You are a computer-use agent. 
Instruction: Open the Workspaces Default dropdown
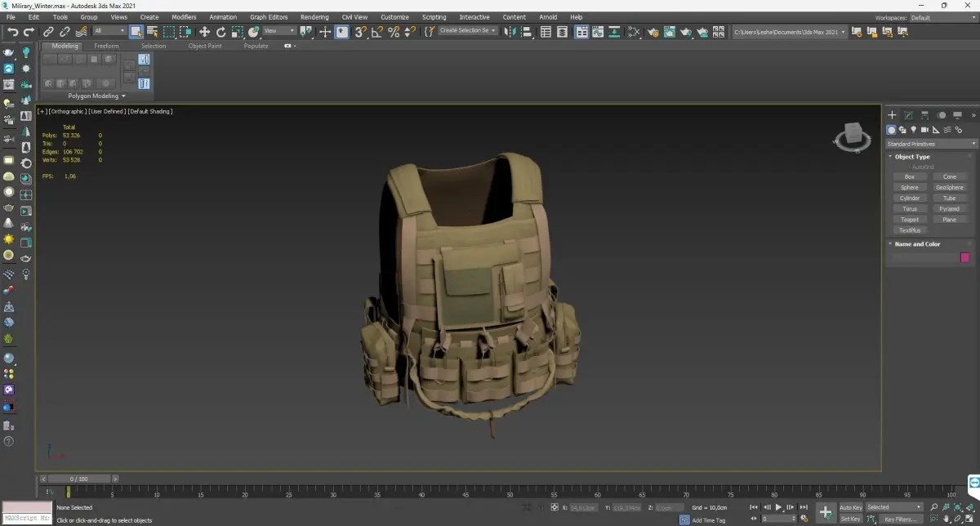coord(942,17)
